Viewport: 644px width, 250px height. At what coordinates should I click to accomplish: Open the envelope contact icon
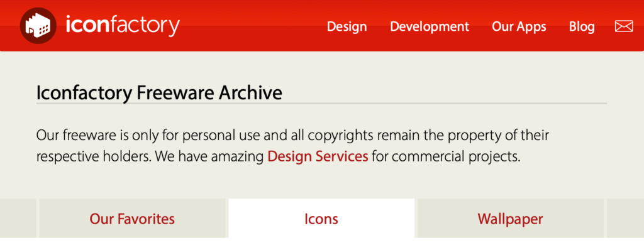[x=624, y=26]
